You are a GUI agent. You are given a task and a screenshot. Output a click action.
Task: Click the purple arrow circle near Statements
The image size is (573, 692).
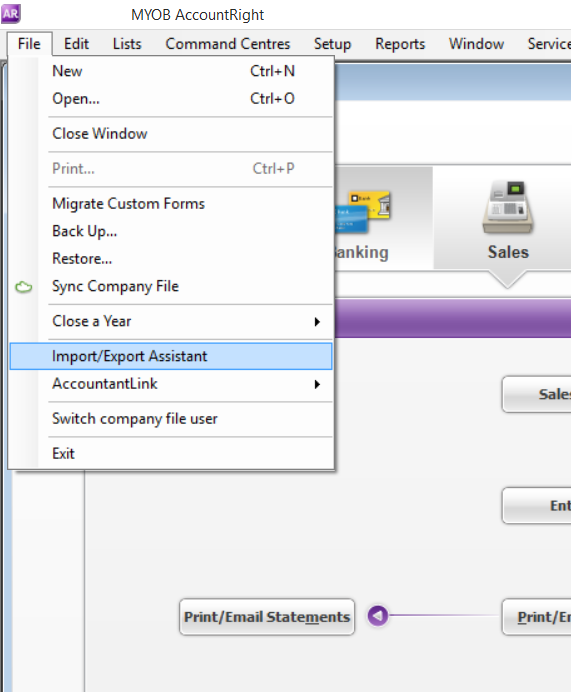377,615
